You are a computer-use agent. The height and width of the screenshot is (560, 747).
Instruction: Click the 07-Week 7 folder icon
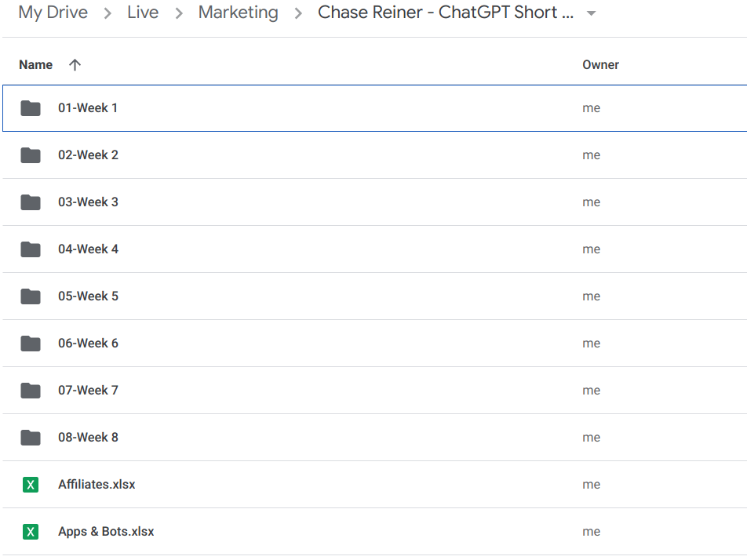(30, 390)
